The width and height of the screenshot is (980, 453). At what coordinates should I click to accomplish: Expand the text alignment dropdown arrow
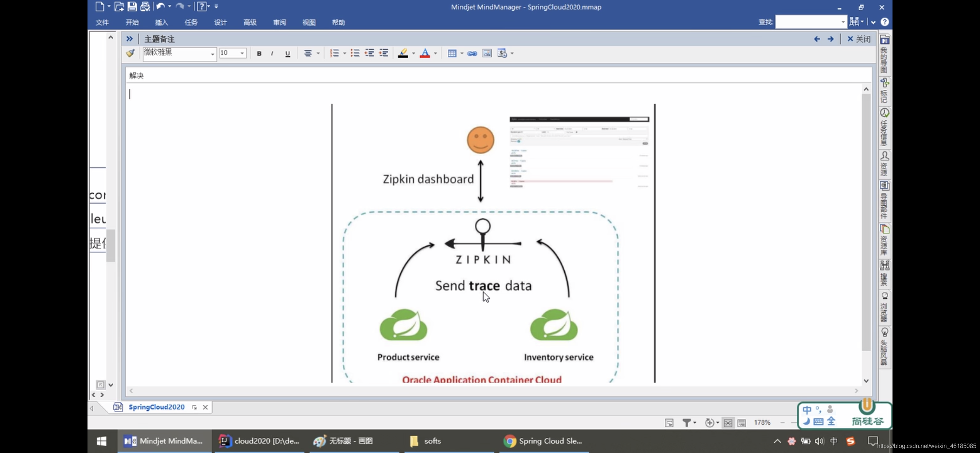(x=318, y=53)
